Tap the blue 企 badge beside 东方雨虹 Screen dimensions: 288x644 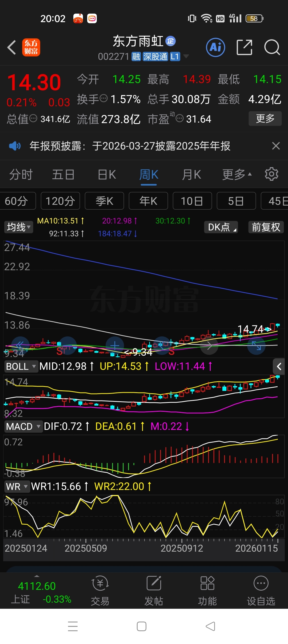click(170, 41)
